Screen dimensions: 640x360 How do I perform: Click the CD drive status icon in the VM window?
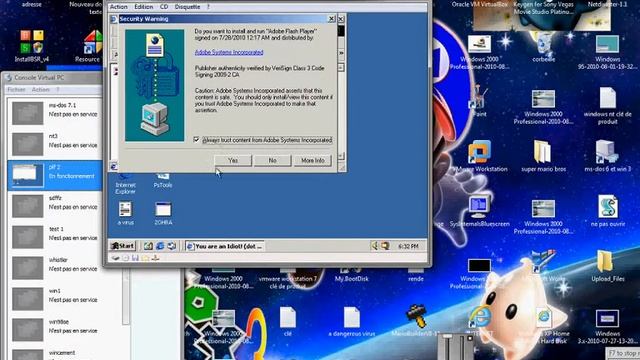click(x=126, y=258)
